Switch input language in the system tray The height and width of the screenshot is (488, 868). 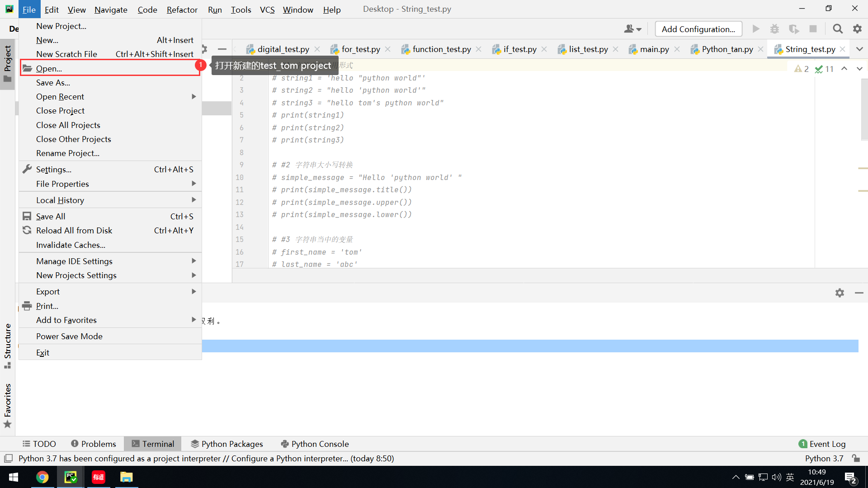(x=790, y=477)
